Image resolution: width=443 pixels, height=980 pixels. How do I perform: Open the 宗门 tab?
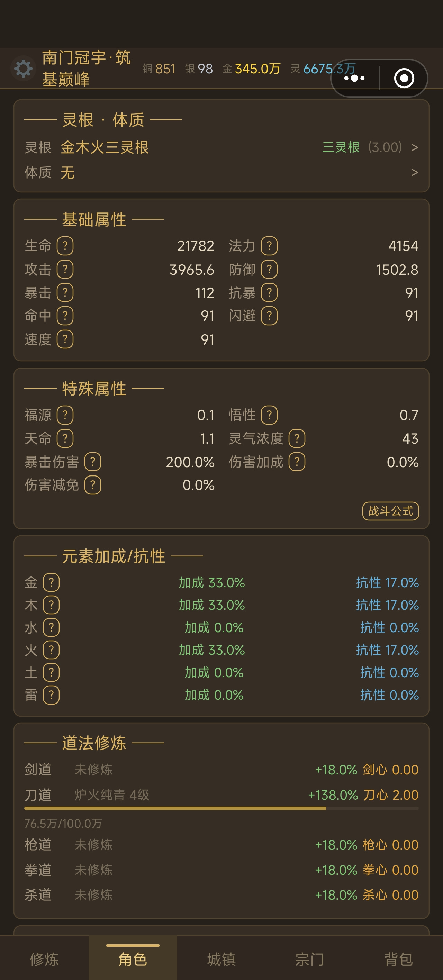point(310,959)
